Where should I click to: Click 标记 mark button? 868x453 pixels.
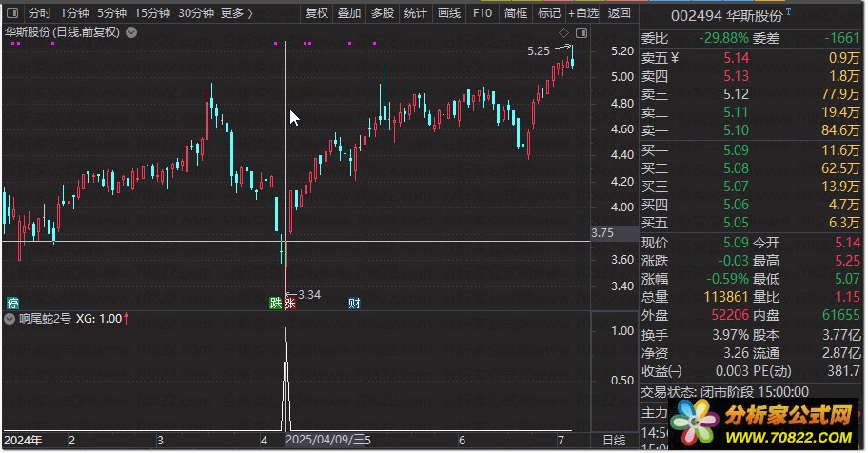[x=548, y=12]
